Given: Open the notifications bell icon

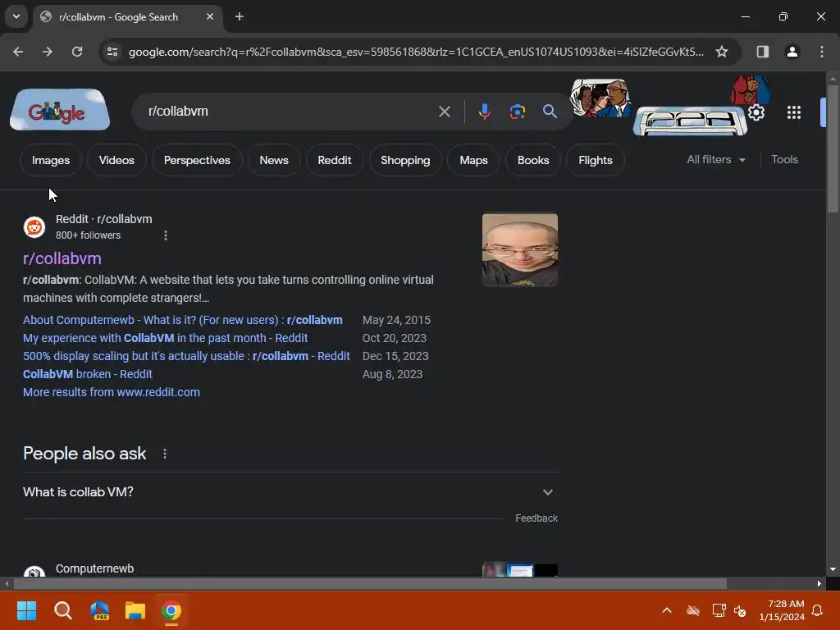Looking at the screenshot, I should pyautogui.click(x=818, y=610).
